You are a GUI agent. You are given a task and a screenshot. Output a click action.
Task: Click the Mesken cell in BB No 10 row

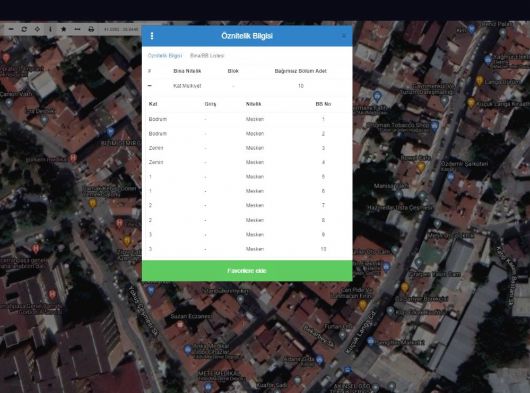[255, 249]
